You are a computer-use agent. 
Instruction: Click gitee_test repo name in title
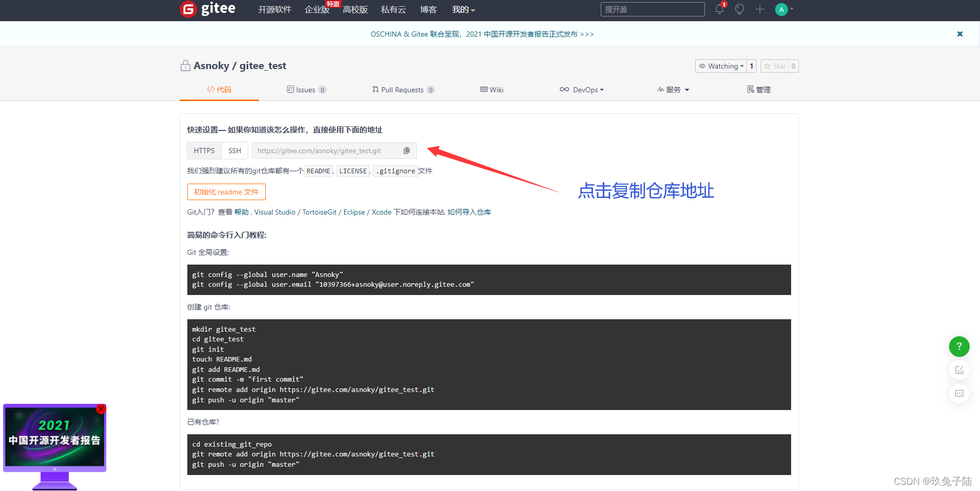[263, 66]
